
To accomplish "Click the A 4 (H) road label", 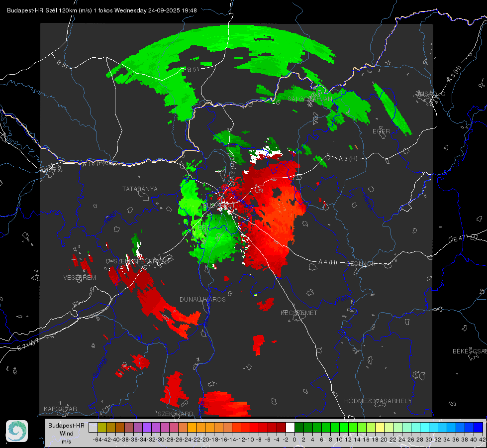I will point(328,262).
